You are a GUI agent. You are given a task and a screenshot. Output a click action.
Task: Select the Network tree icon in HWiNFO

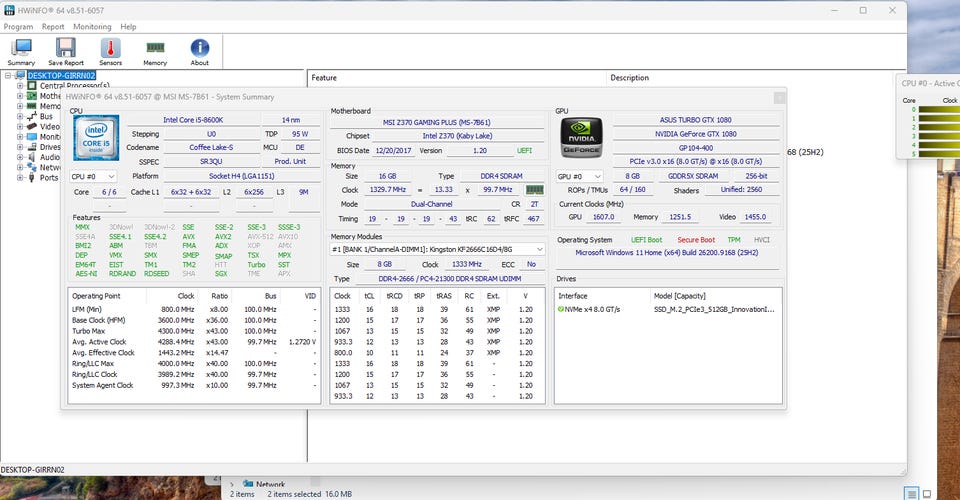pos(32,167)
